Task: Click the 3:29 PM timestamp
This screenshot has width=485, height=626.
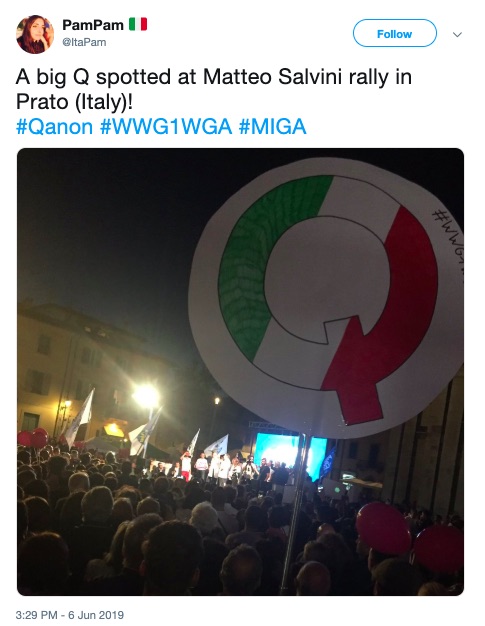Action: [x=36, y=615]
